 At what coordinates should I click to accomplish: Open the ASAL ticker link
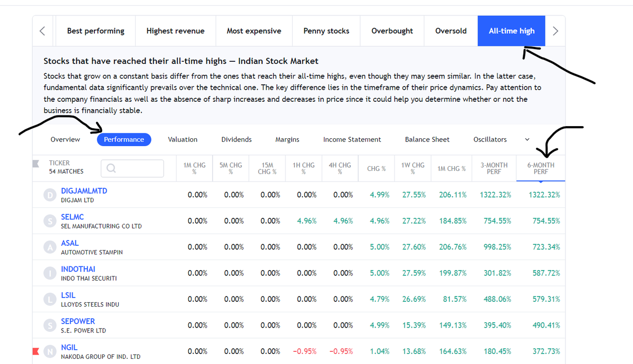point(70,243)
